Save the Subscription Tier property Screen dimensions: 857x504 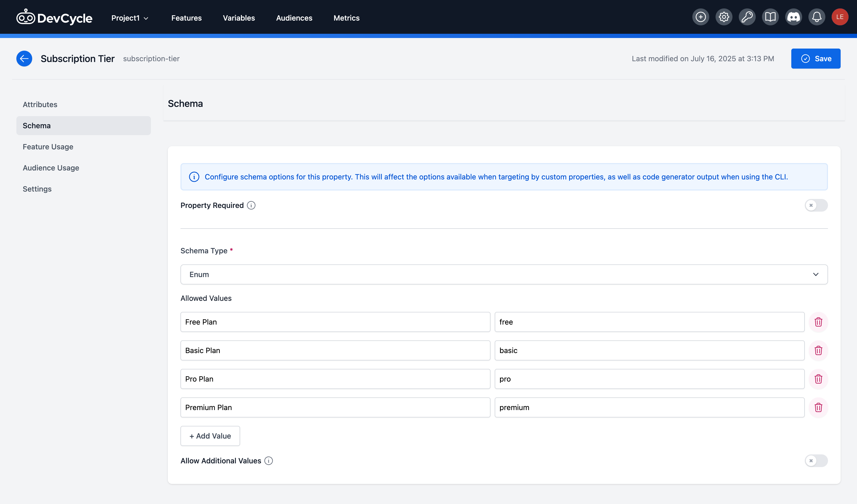click(x=816, y=58)
